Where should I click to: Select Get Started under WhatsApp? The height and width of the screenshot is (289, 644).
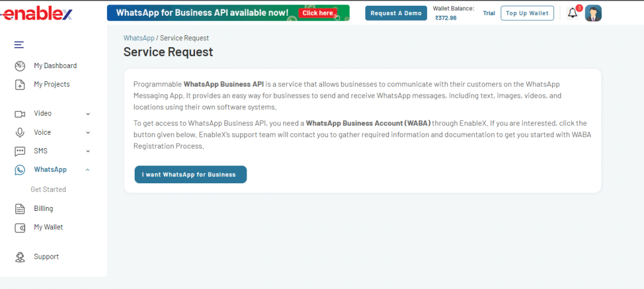tap(48, 190)
